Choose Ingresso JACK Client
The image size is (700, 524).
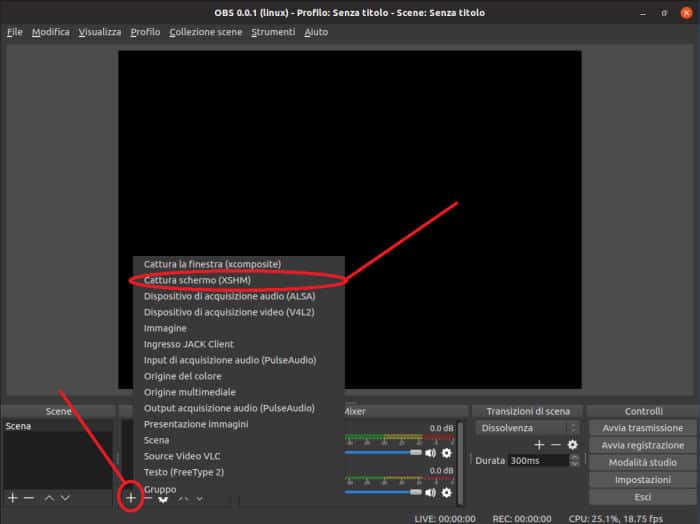239,344
